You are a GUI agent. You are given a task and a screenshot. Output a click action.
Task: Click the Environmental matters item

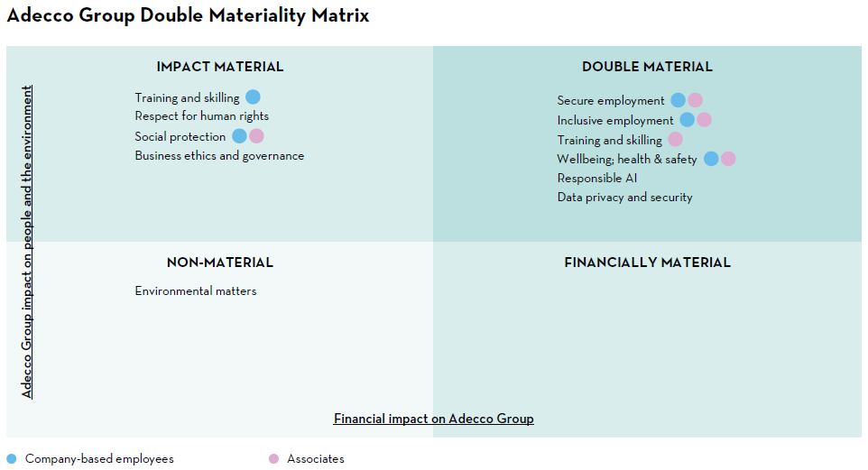coord(196,291)
